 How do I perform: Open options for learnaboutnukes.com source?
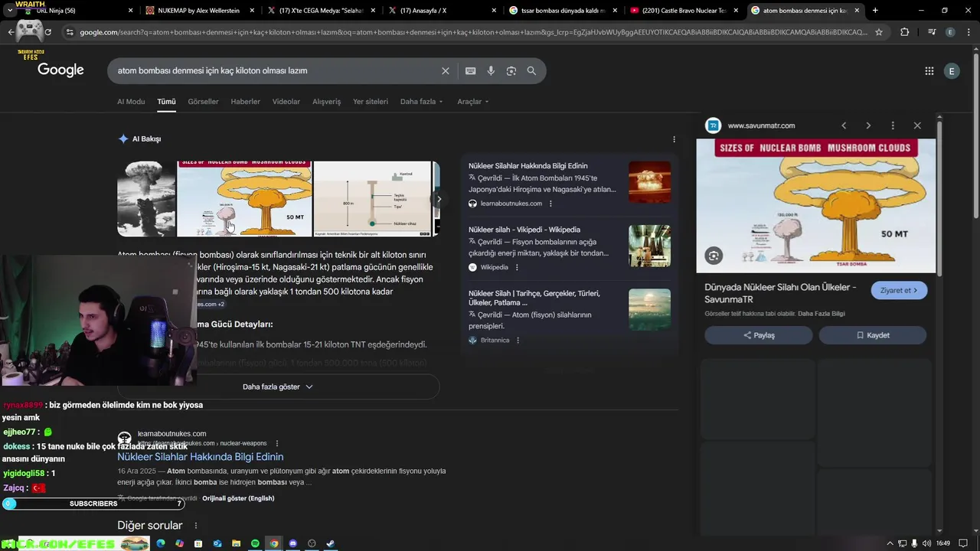[x=550, y=204]
